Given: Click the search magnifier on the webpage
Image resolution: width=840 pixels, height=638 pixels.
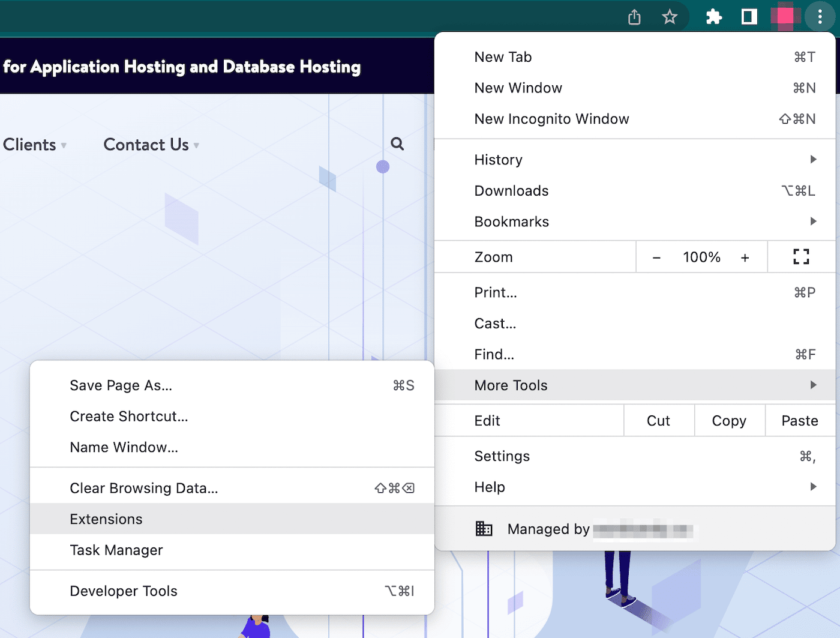Looking at the screenshot, I should coord(397,144).
